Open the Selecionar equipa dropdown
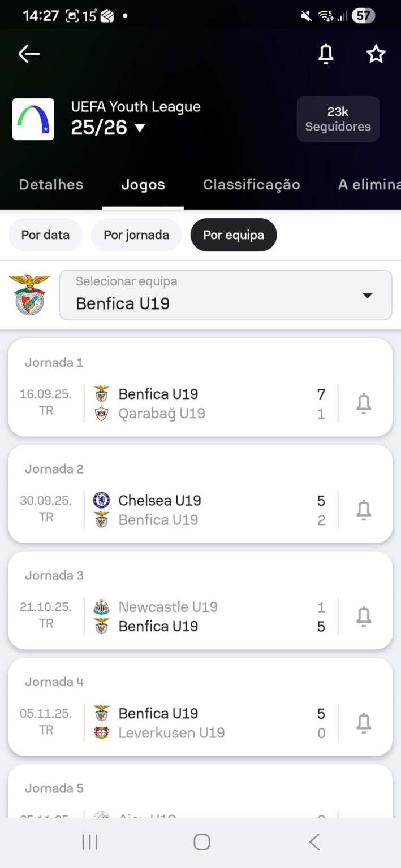 click(x=225, y=294)
